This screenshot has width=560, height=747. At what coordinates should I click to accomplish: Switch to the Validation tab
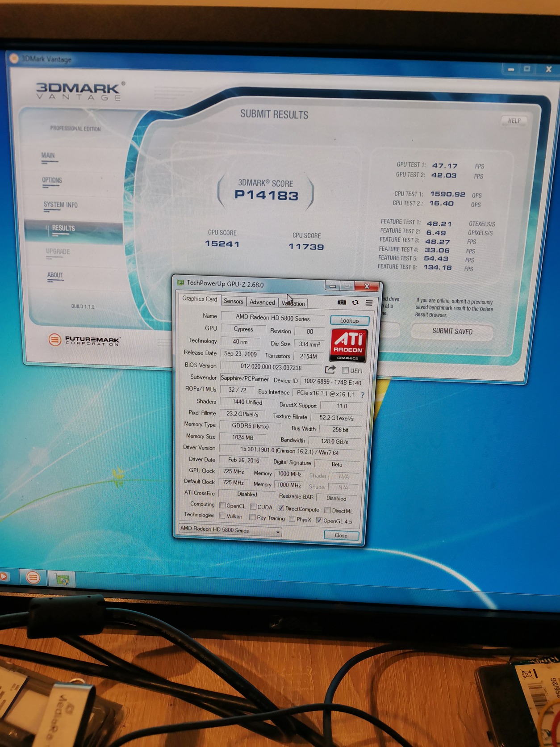[x=293, y=303]
